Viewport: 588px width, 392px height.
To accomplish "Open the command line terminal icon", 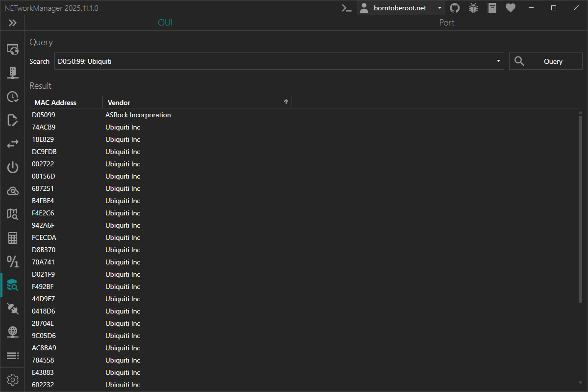I will pos(346,8).
